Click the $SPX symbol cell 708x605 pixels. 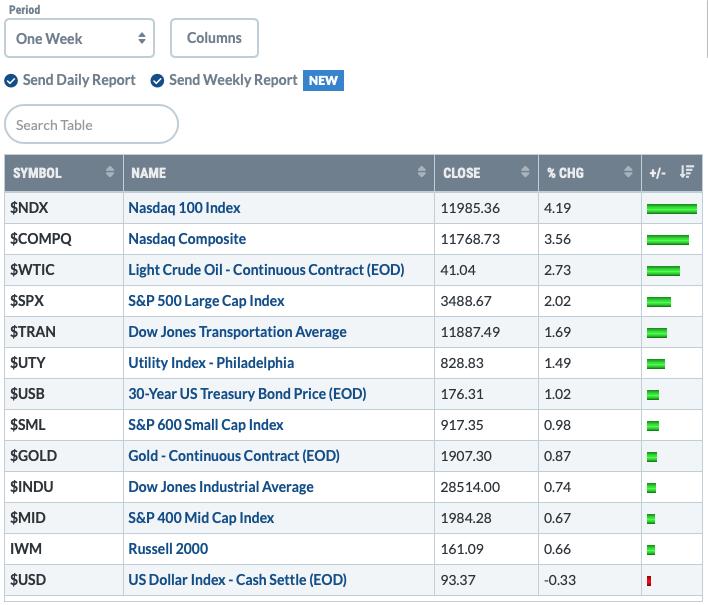pos(64,301)
